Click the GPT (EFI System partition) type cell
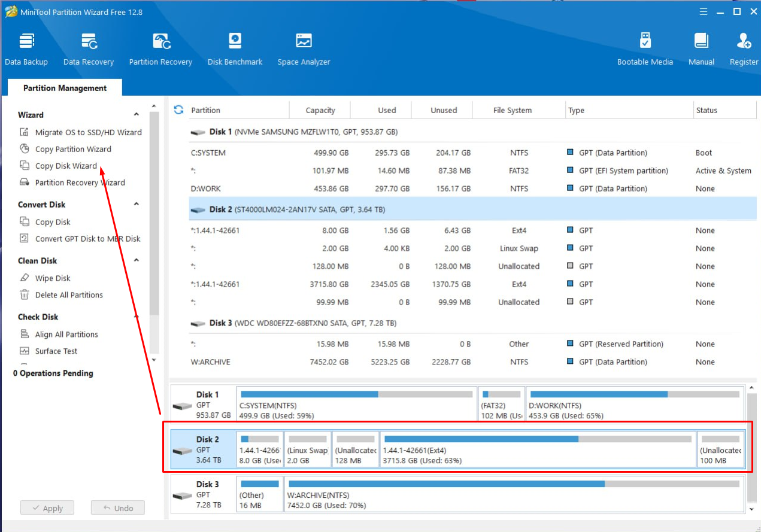This screenshot has width=761, height=532. [x=623, y=171]
